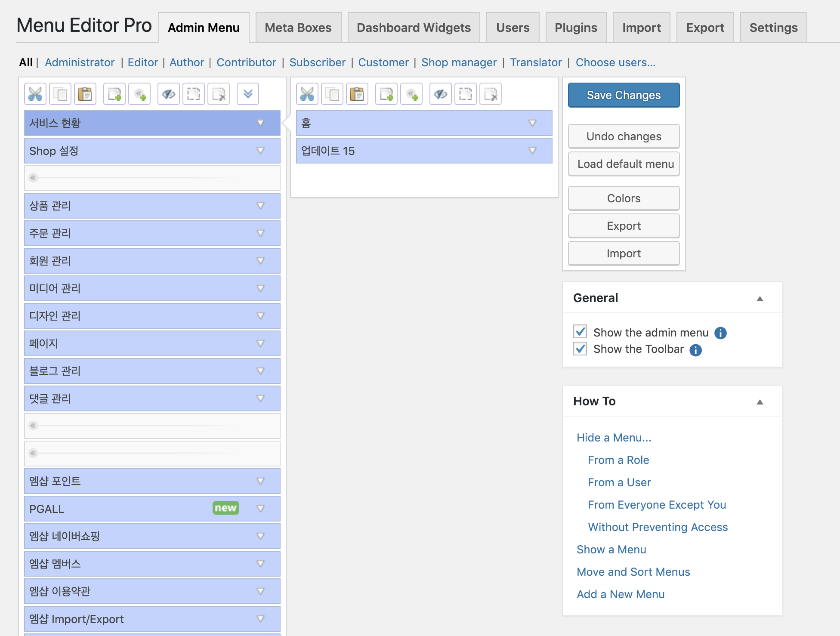The height and width of the screenshot is (636, 840).
Task: Open the Colors settings button
Action: (x=624, y=198)
